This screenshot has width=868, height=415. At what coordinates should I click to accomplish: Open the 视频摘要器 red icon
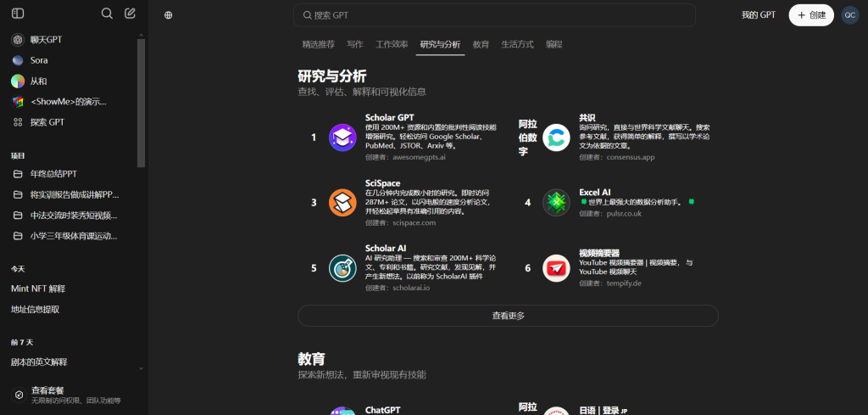click(556, 268)
